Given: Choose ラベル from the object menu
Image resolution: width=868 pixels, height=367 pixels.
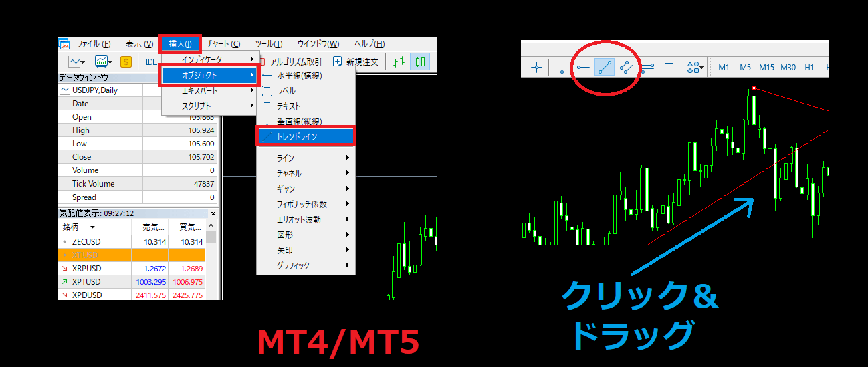Looking at the screenshot, I should tap(306, 91).
